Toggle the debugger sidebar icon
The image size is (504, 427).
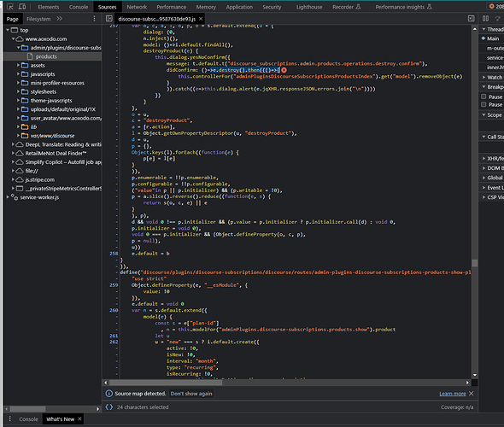pyautogui.click(x=472, y=19)
